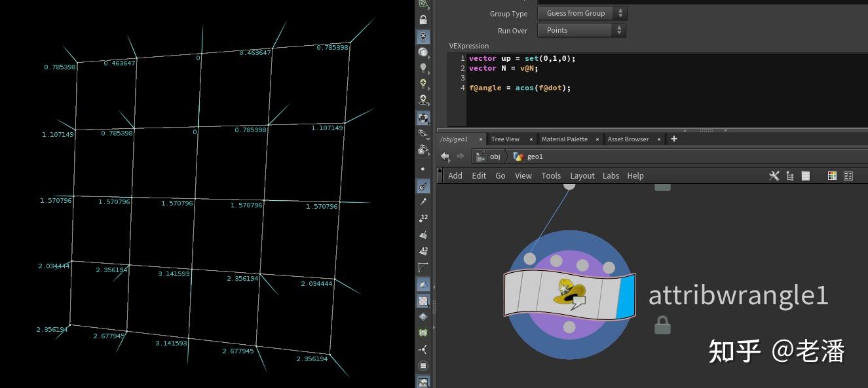
Task: Toggle the point numbers display icon
Action: [423, 218]
